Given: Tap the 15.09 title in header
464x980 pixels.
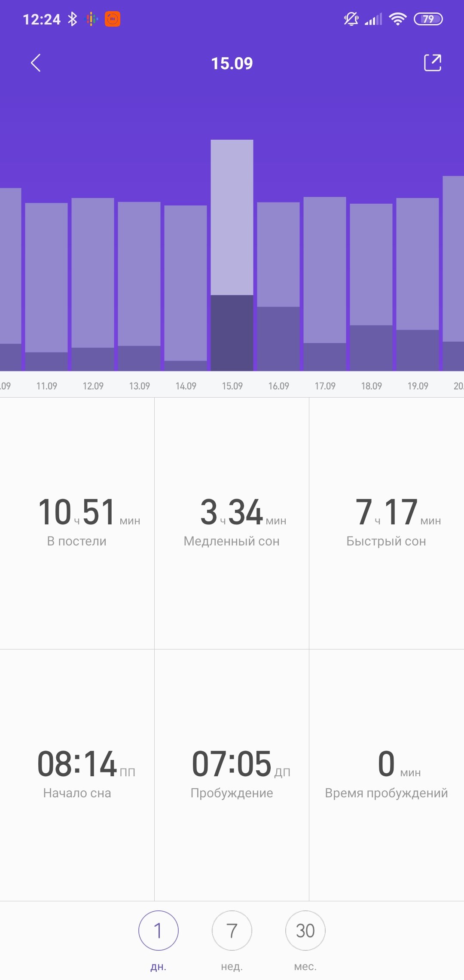Looking at the screenshot, I should [x=232, y=64].
